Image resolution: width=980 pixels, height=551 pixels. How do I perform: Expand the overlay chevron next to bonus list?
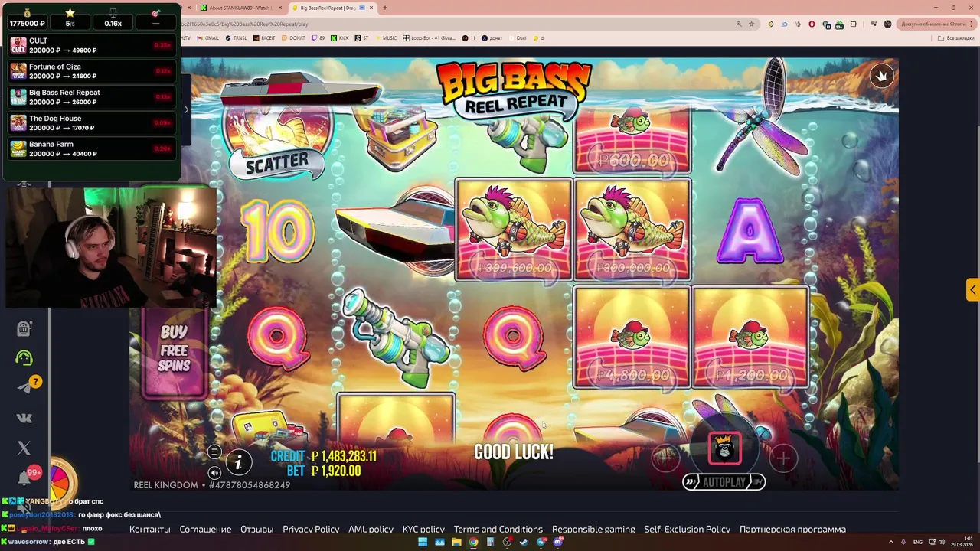click(186, 109)
